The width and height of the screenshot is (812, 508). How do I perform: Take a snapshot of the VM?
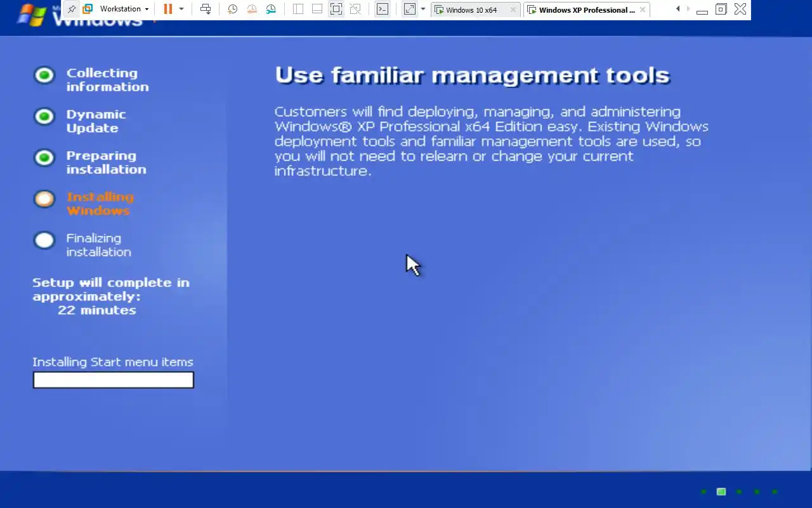point(233,9)
